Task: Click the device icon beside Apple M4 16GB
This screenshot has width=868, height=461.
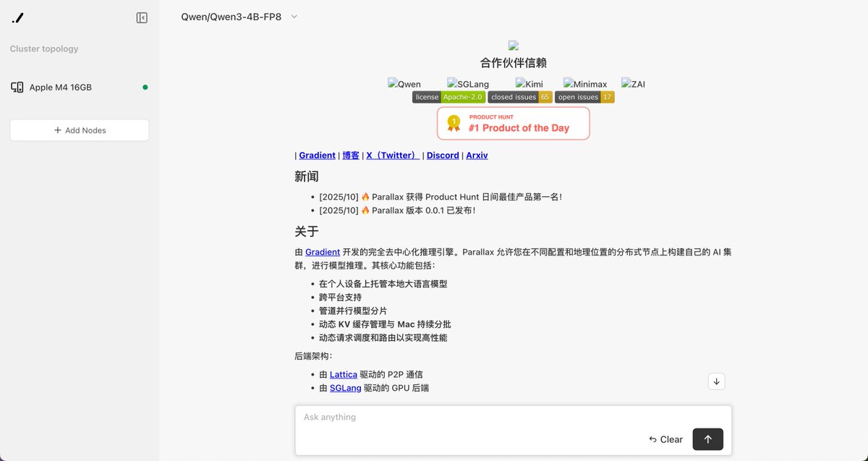Action: [15, 87]
